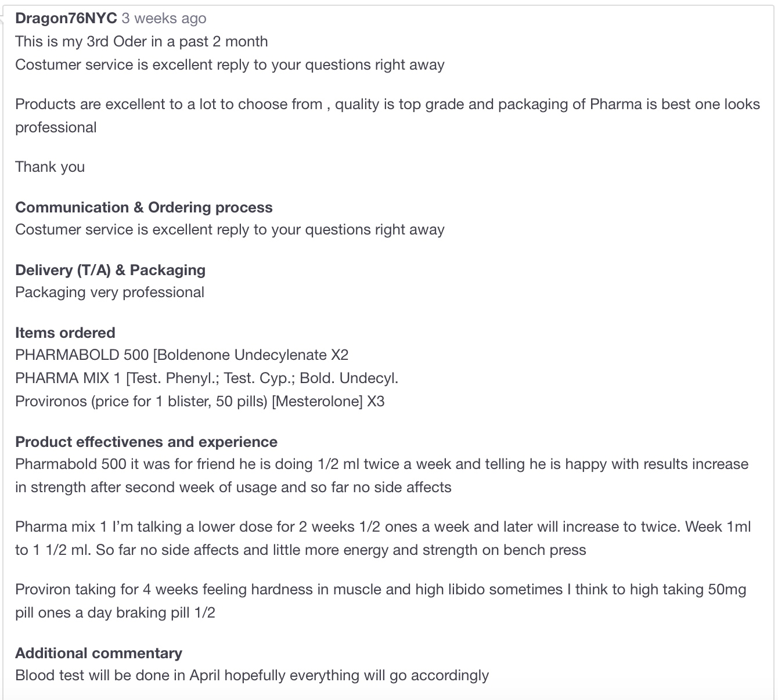Click the paragraph starting "Pharmabold 500 it was"
The width and height of the screenshot is (778, 700).
pos(381,475)
